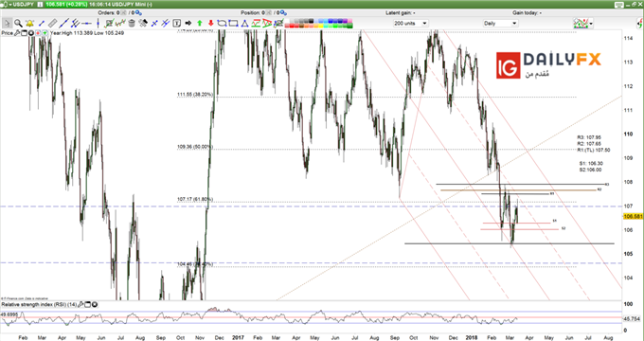Image resolution: width=644 pixels, height=341 pixels.
Task: Click the round black icon next to Price label
Action: point(31,33)
